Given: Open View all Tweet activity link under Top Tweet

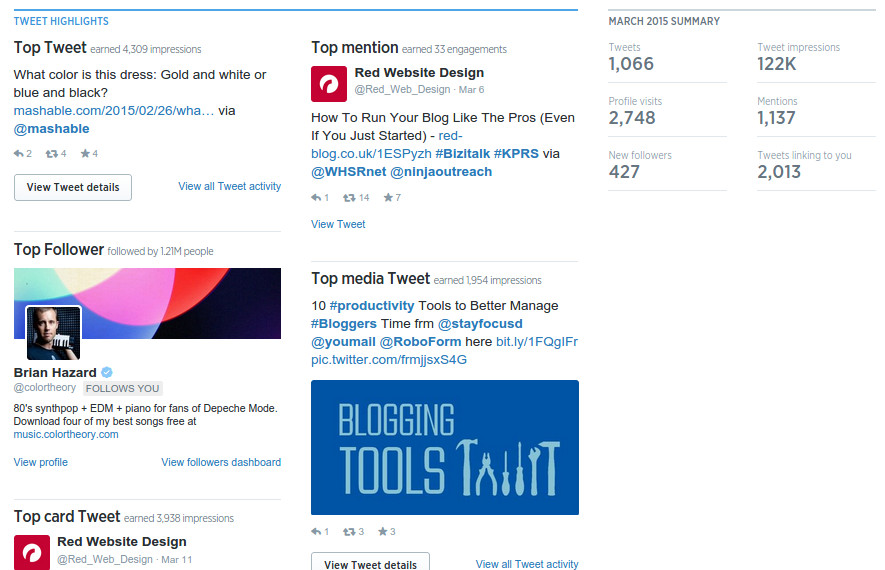Looking at the screenshot, I should tap(230, 186).
